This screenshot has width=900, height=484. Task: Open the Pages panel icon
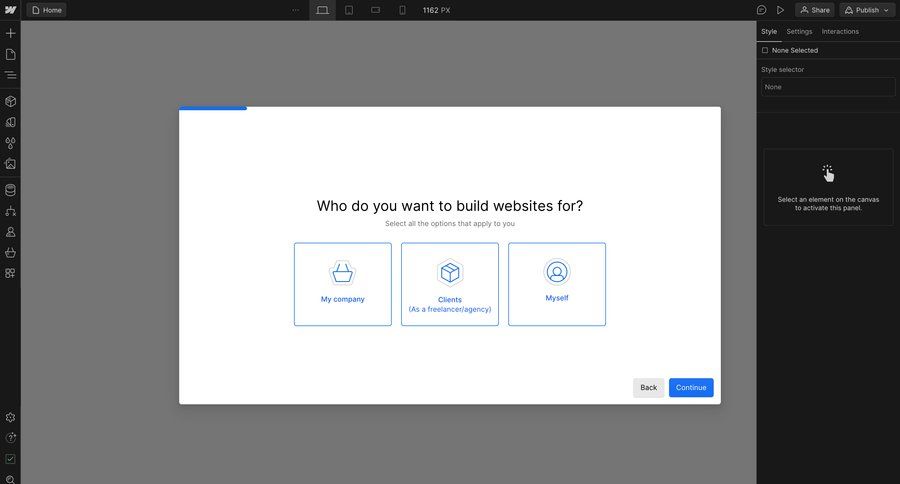pos(10,55)
